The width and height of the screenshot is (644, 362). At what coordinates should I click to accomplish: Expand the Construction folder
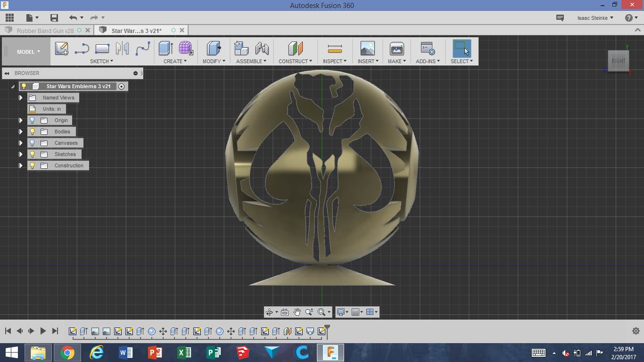(21, 165)
